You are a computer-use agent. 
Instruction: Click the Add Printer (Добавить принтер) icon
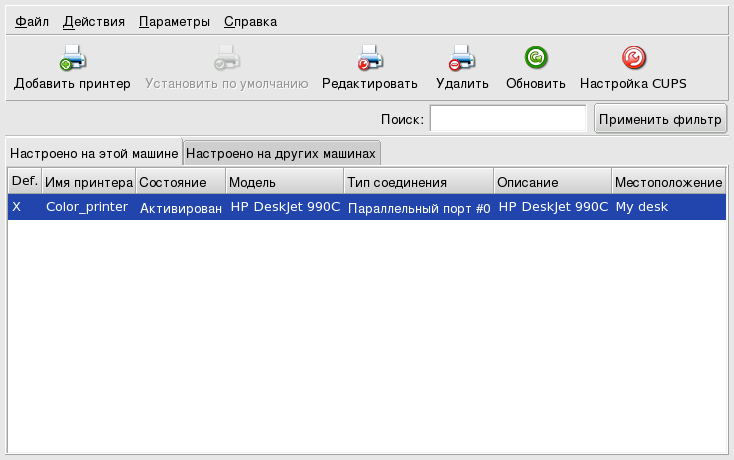(72, 58)
